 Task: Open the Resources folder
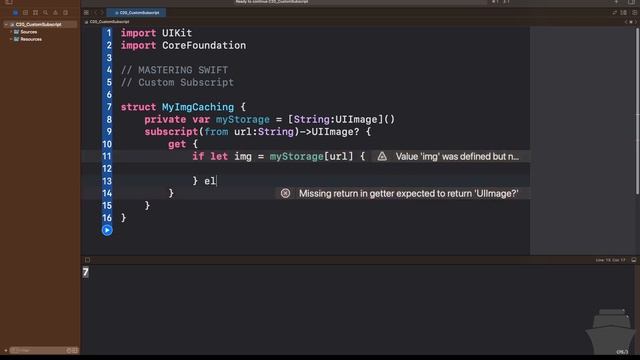click(x=31, y=39)
